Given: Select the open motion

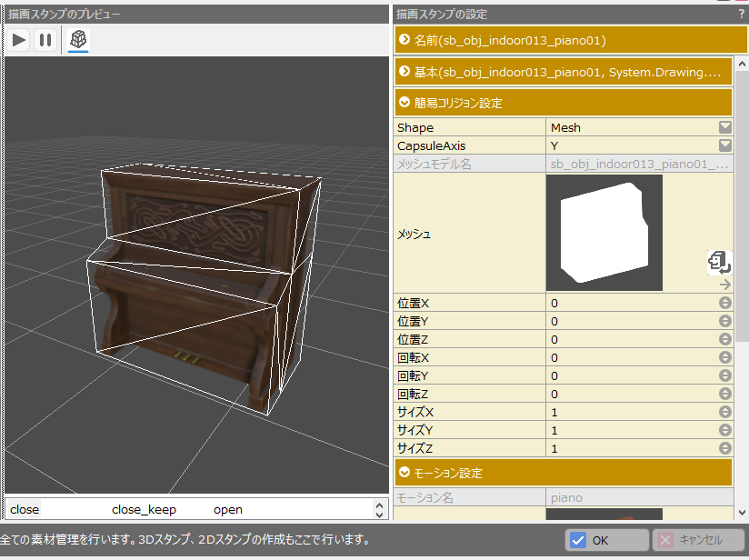Looking at the screenshot, I should (x=228, y=510).
